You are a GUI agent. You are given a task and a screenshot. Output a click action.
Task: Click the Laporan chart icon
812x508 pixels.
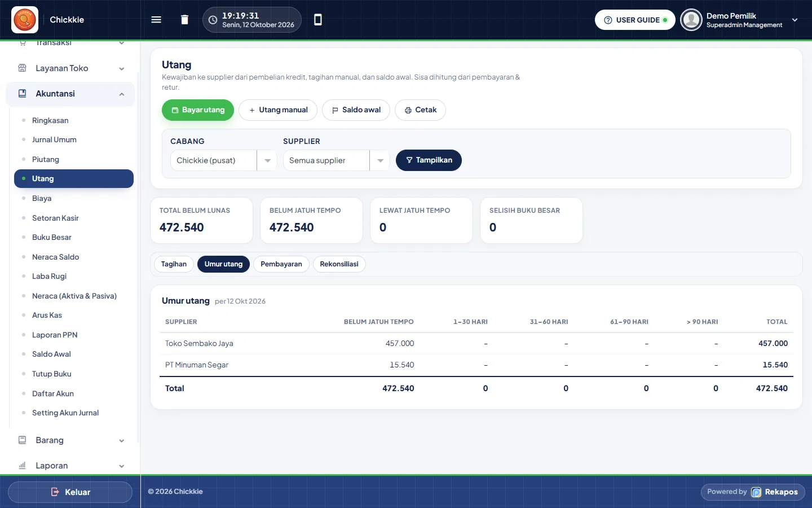pyautogui.click(x=23, y=466)
